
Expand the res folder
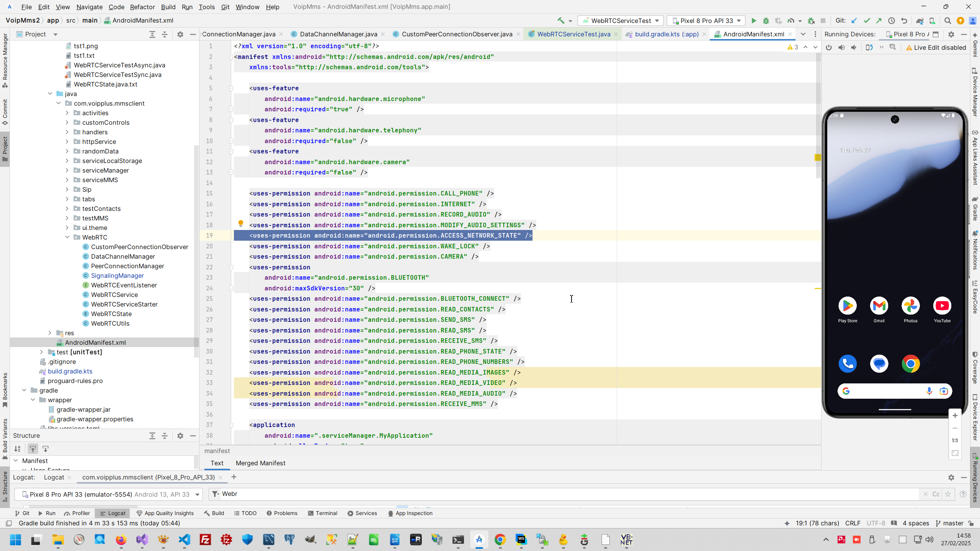tap(50, 333)
